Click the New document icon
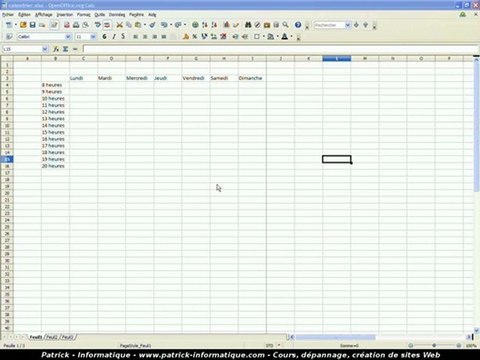480x360 pixels. coord(9,25)
